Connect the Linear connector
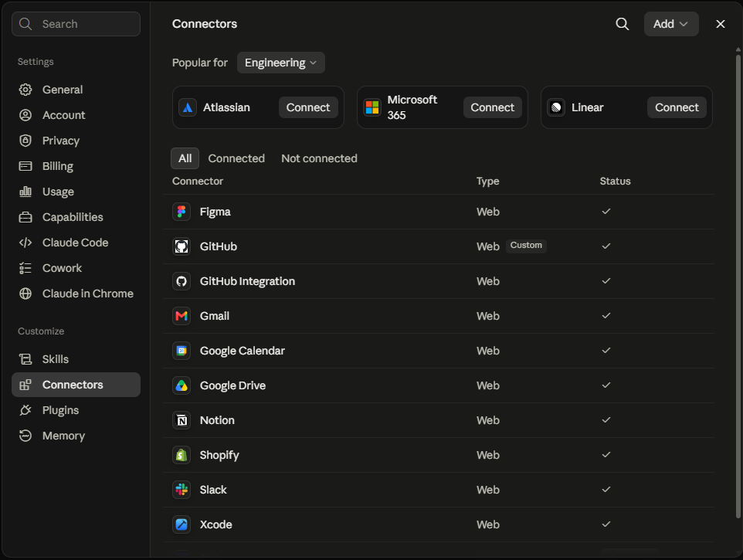 677,107
